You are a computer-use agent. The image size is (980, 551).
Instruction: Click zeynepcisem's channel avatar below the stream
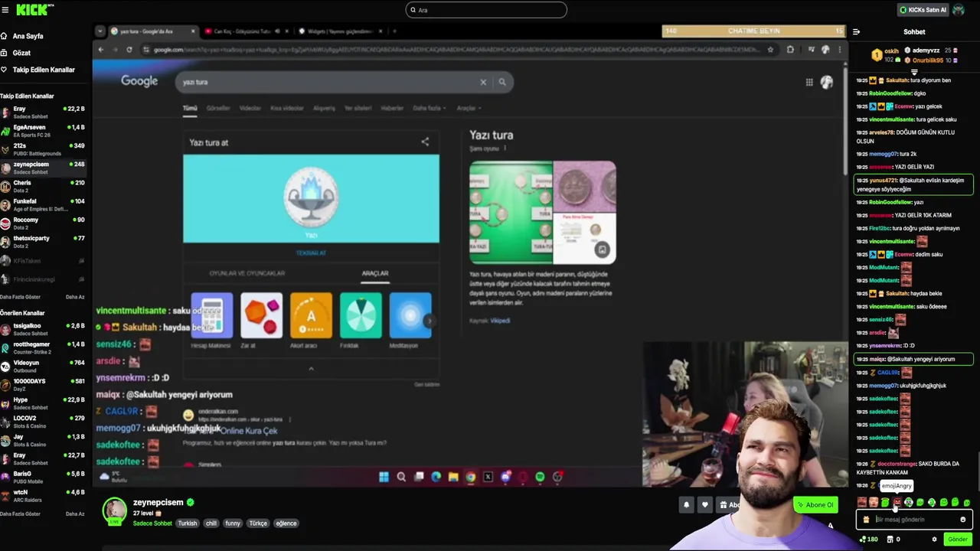click(x=115, y=510)
